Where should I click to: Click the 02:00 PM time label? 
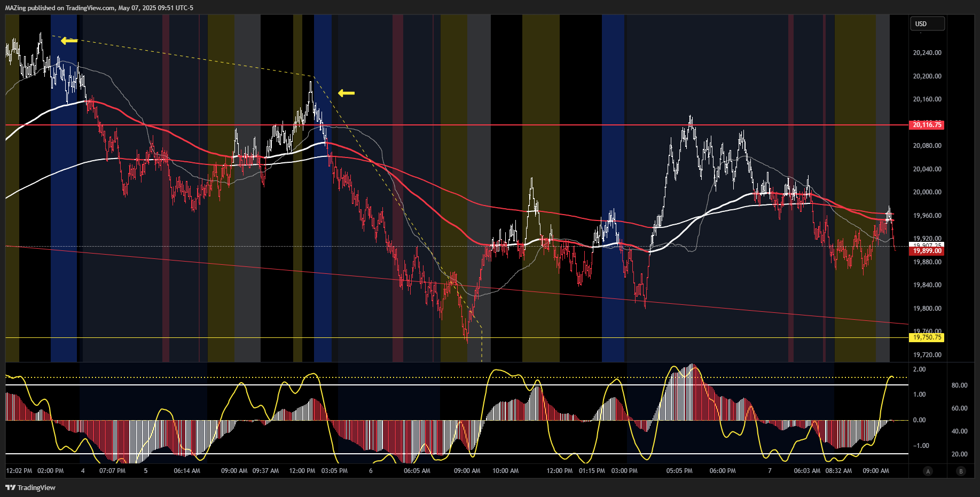coord(50,471)
